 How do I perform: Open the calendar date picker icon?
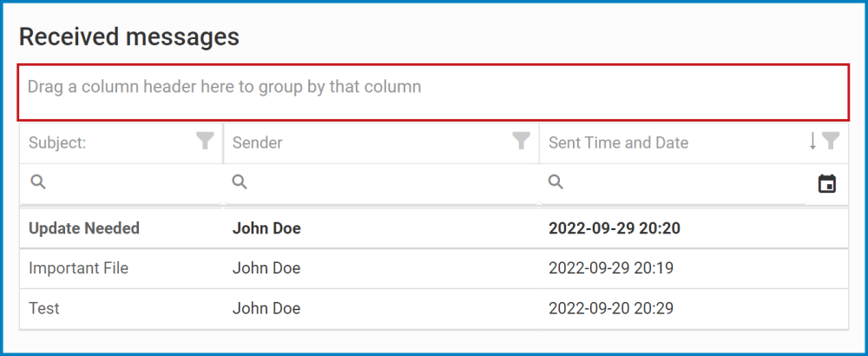(827, 183)
